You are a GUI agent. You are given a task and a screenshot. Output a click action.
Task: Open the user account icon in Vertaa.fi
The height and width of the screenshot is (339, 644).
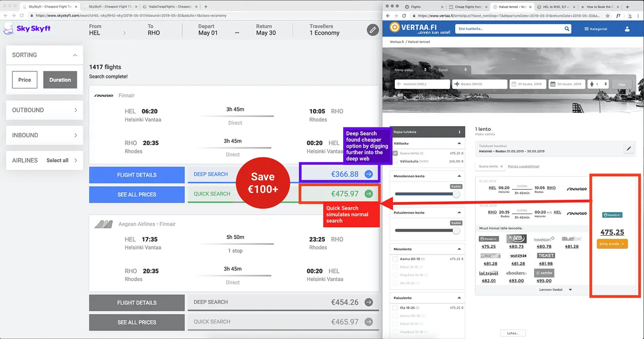point(627,29)
